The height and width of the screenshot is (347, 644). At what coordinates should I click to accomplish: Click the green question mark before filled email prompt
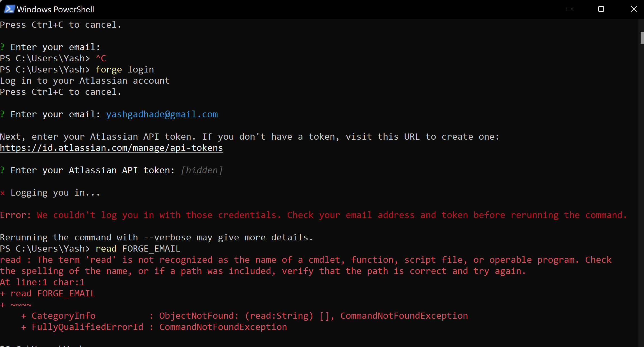[3, 114]
